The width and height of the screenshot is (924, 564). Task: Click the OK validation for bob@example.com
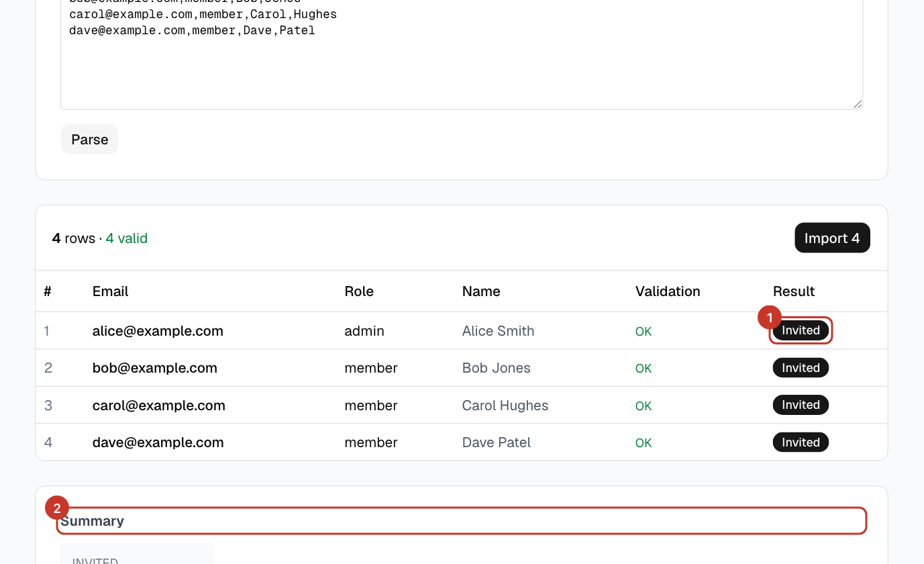644,369
